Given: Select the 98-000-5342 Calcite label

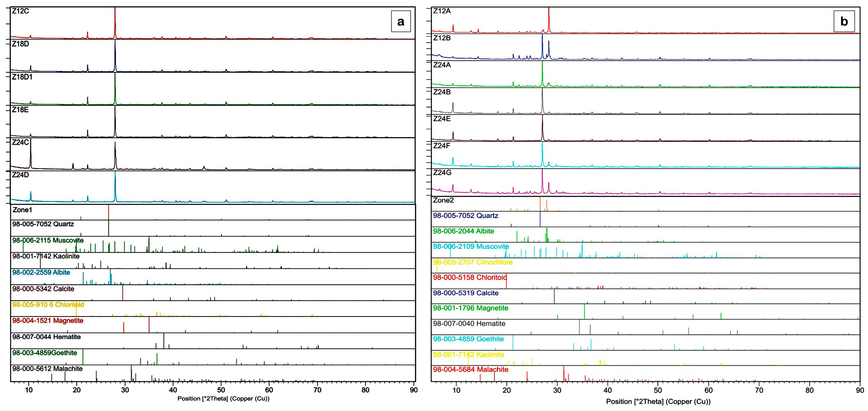Looking at the screenshot, I should [43, 289].
